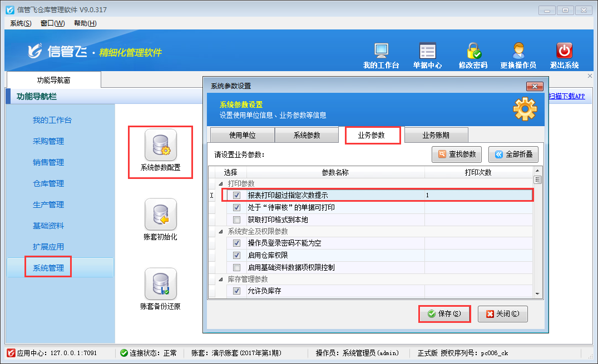
Task: Open 系统参数配置 database icon
Action: (x=160, y=146)
